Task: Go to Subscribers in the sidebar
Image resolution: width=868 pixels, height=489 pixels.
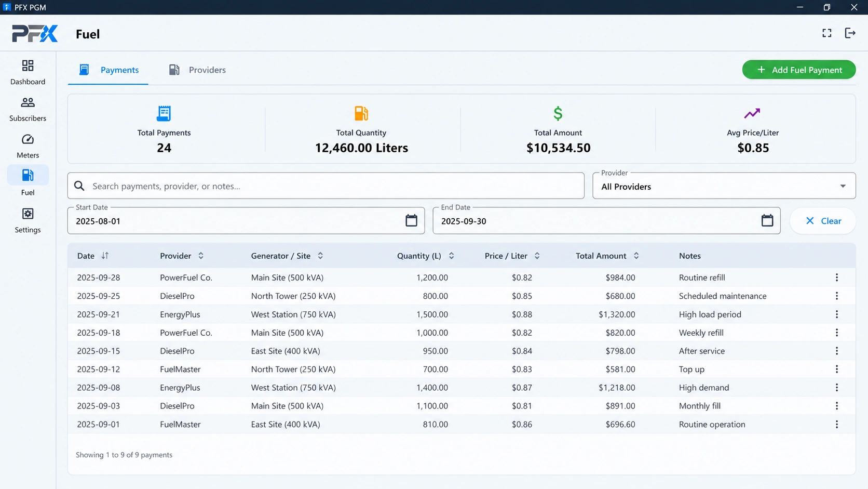Action: tap(28, 109)
